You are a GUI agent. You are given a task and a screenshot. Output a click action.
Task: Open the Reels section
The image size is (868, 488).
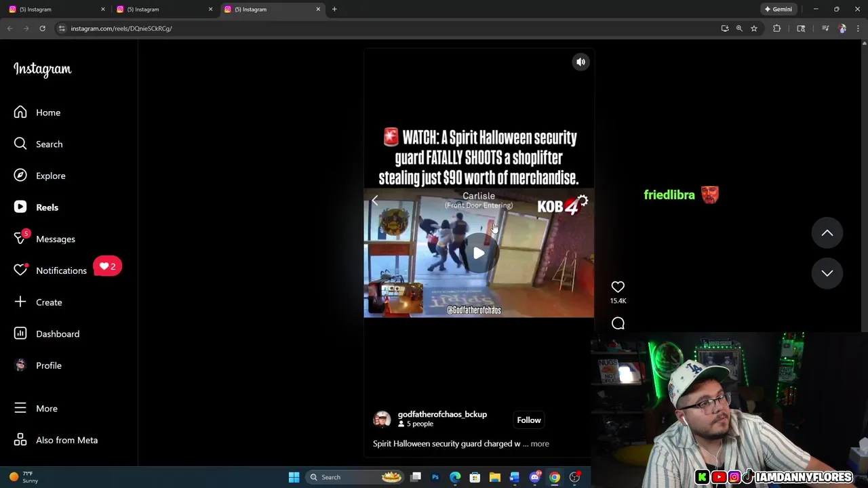[36, 207]
